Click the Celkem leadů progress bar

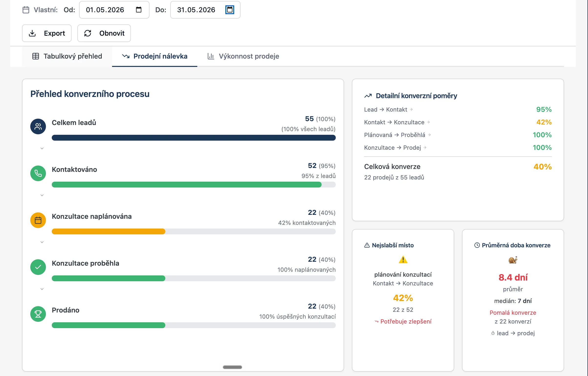pos(194,138)
